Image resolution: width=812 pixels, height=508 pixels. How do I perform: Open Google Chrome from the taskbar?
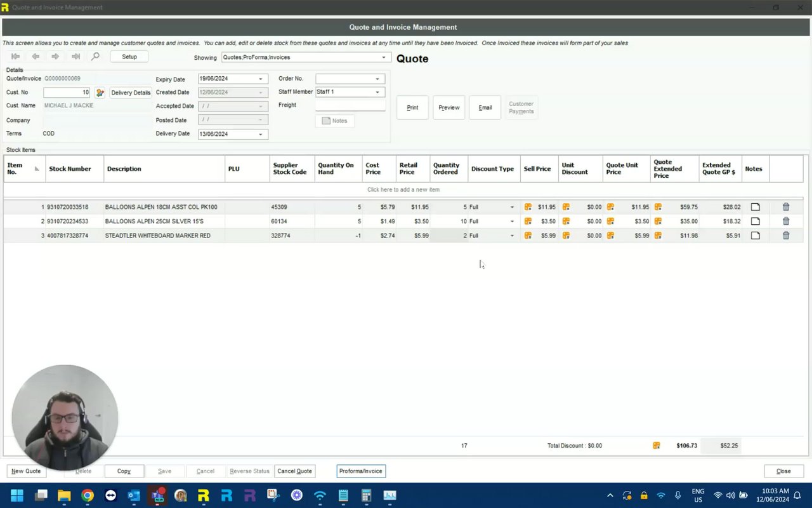click(x=88, y=495)
